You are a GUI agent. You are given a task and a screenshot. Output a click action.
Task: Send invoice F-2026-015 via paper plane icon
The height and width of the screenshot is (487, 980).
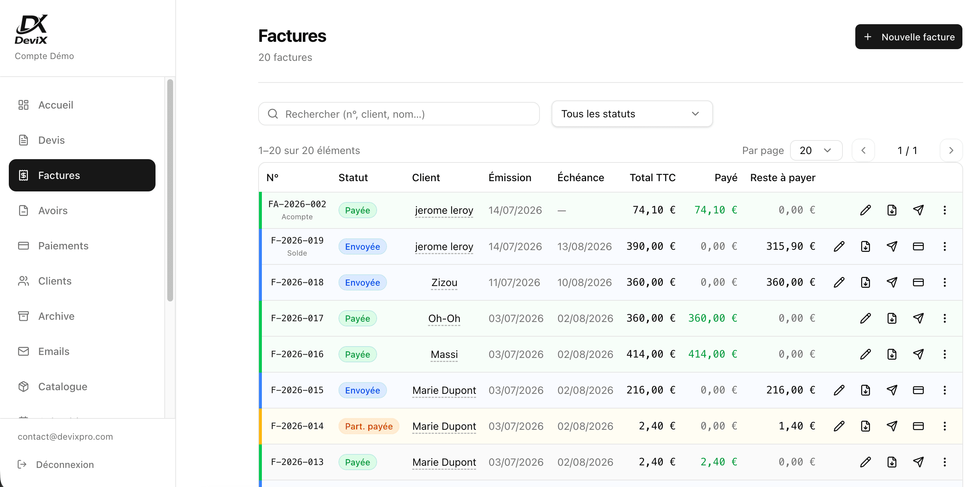pyautogui.click(x=892, y=390)
